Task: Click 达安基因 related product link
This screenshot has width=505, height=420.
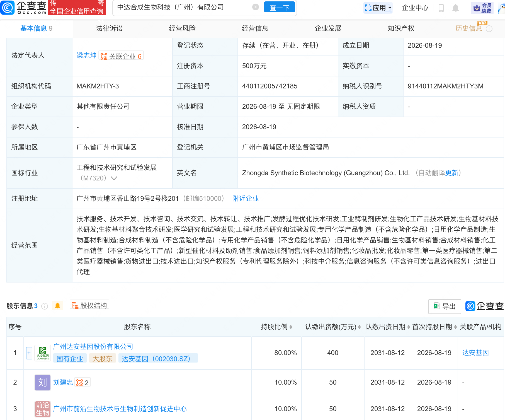Action: pos(475,353)
